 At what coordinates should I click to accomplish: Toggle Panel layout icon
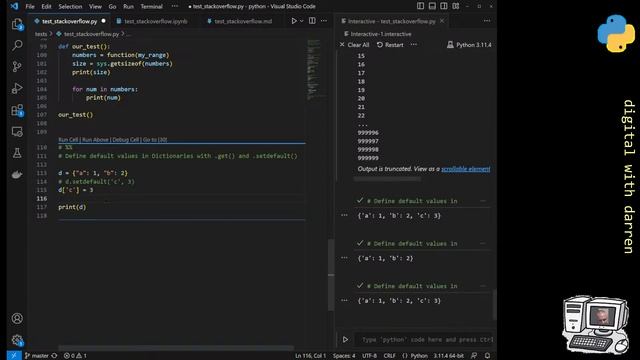coord(432,6)
